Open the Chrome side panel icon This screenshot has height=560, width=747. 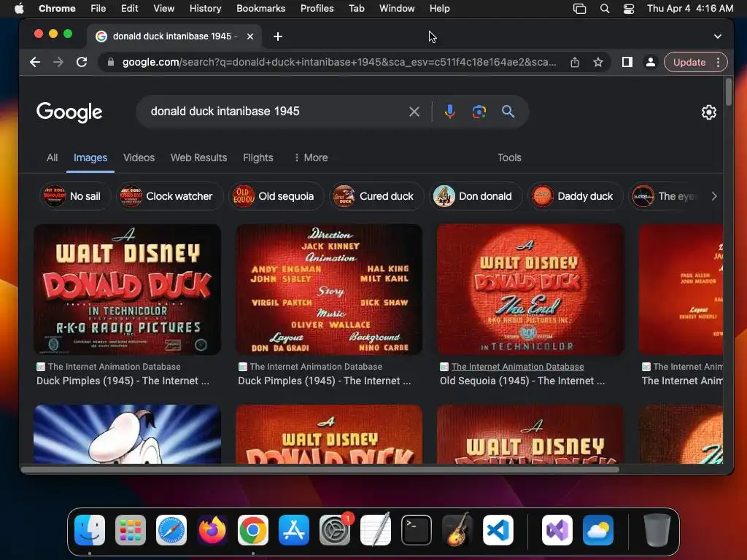(627, 62)
